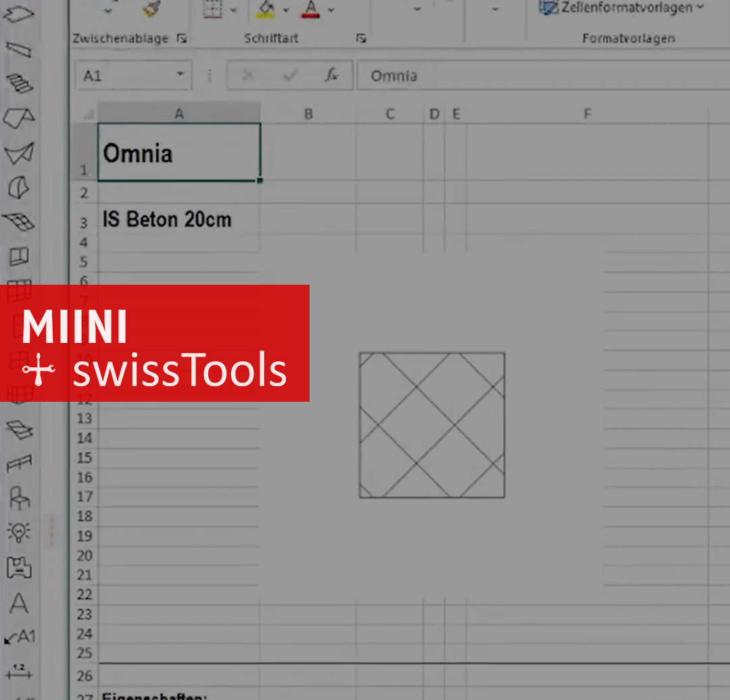Click the formula bar vertical dots handle
730x700 pixels.
210,75
